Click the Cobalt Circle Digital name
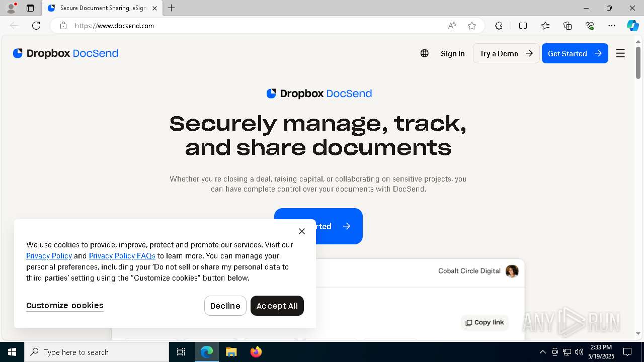This screenshot has width=644, height=362. point(469,271)
